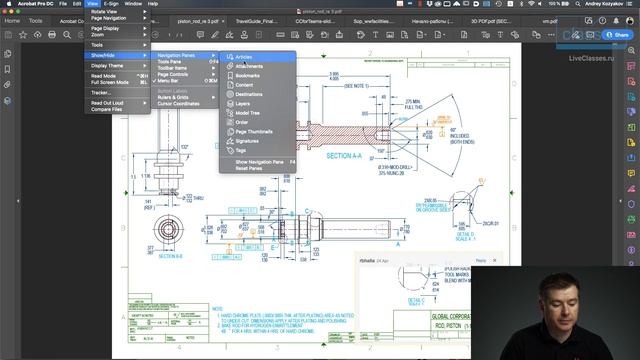Open the Tracker menu entry
Image resolution: width=640 pixels, height=360 pixels.
tap(117, 93)
